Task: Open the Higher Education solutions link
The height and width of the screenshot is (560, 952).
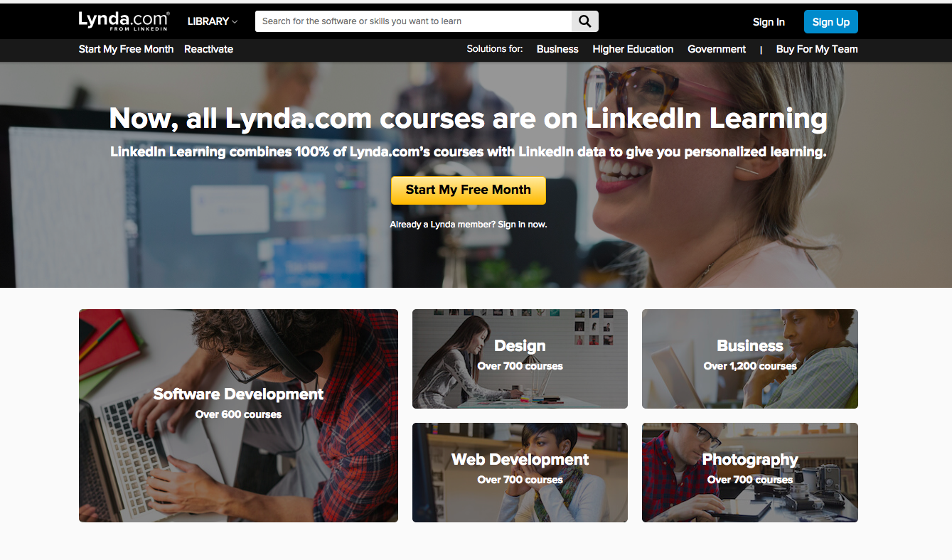Action: point(633,49)
